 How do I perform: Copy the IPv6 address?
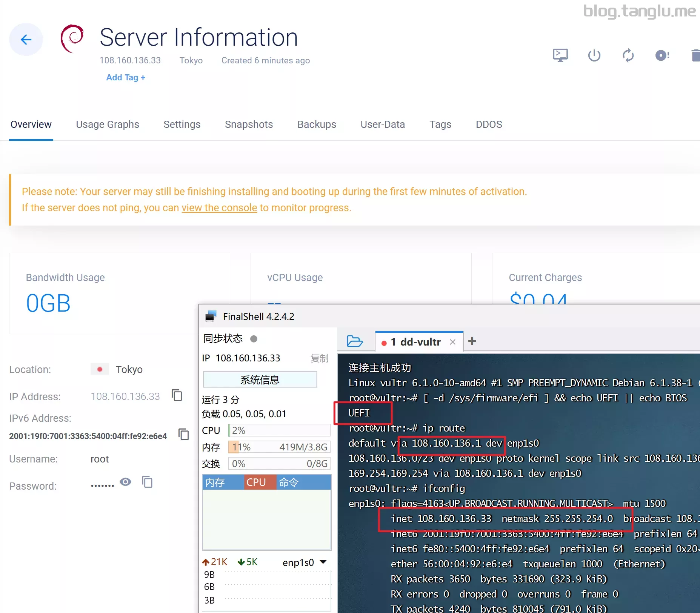[184, 435]
